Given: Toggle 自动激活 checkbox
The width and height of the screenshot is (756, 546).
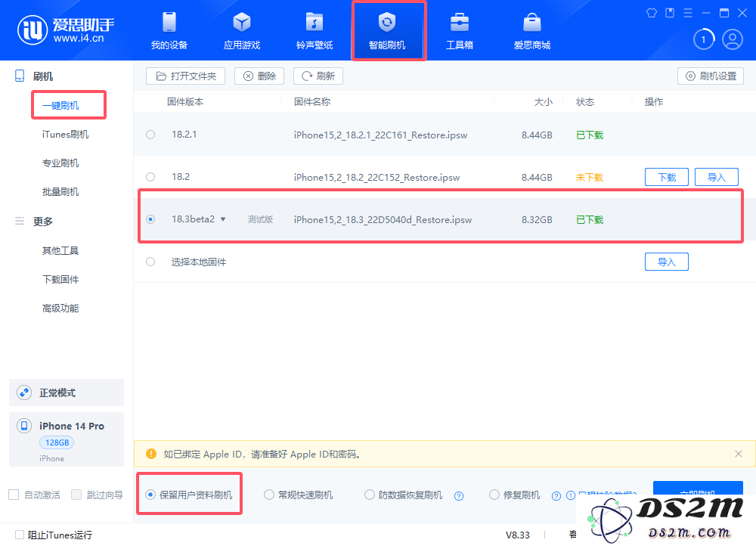Looking at the screenshot, I should [x=14, y=495].
